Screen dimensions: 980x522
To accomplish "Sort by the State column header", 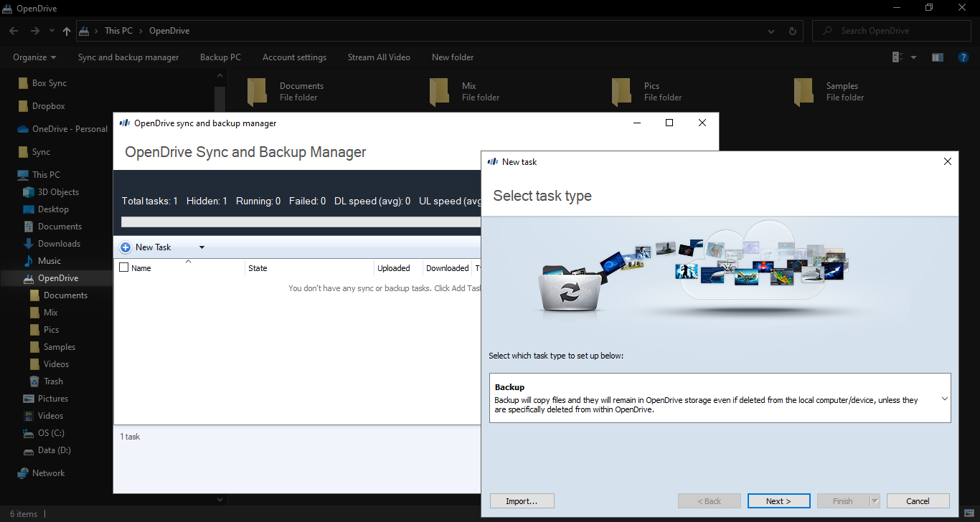I will [310, 268].
